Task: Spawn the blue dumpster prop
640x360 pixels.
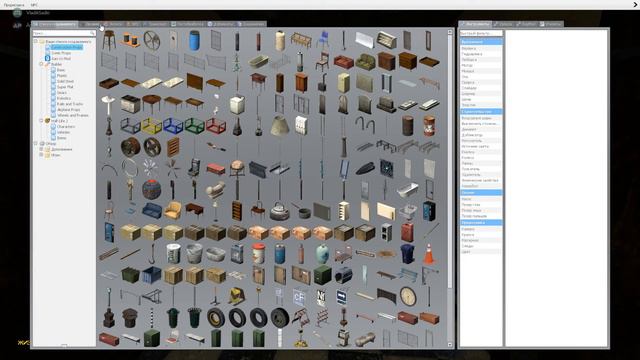Action: [152, 275]
